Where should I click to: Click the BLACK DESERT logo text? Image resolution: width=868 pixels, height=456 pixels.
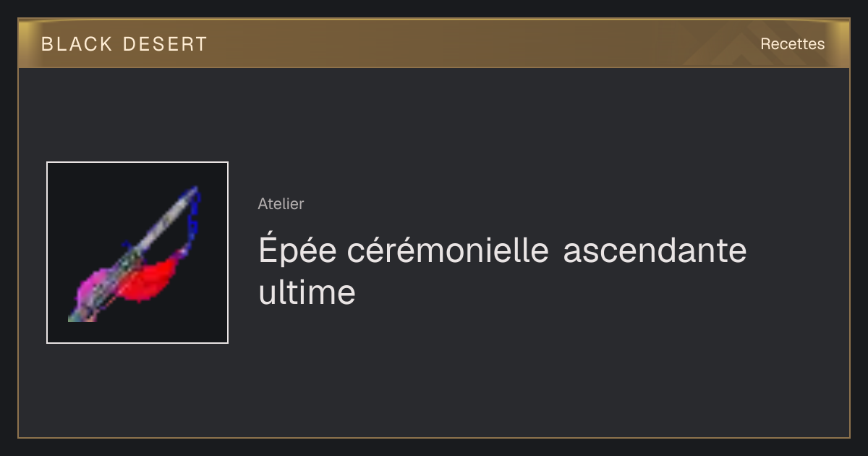(x=124, y=44)
